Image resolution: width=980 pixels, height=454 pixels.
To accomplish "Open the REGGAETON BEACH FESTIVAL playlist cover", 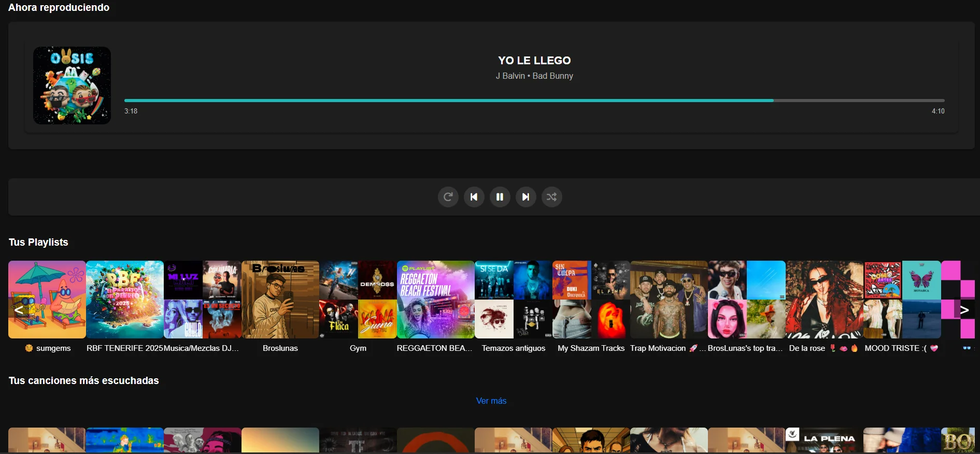I will tap(436, 300).
